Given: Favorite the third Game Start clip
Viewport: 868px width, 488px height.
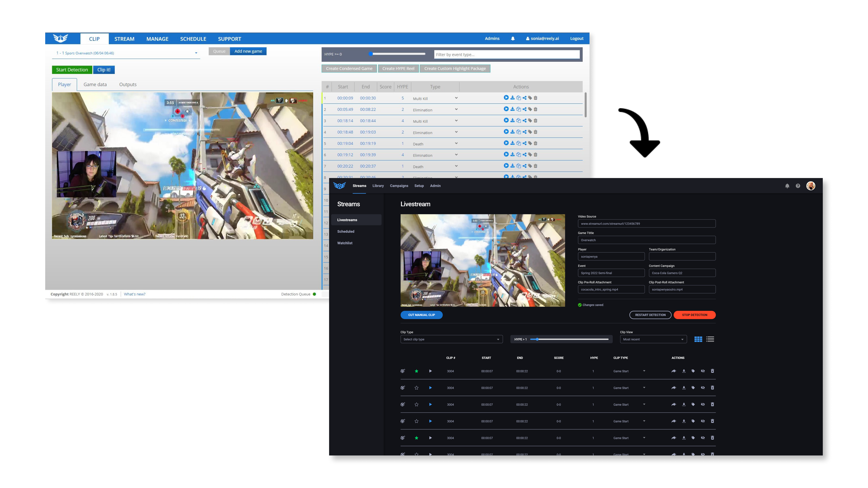Looking at the screenshot, I should coord(417,404).
